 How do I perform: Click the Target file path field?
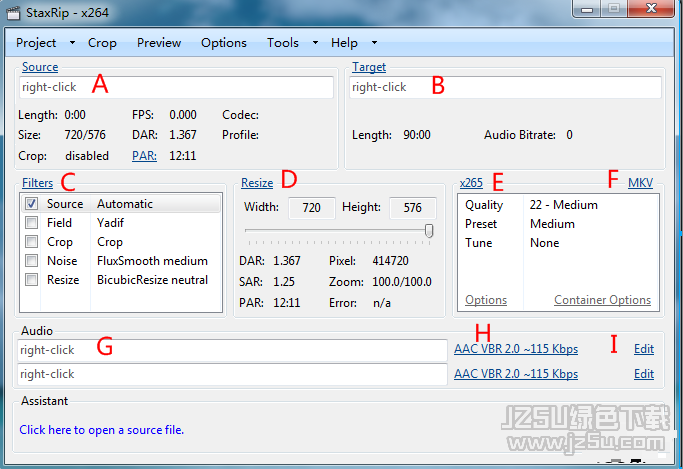pos(505,87)
